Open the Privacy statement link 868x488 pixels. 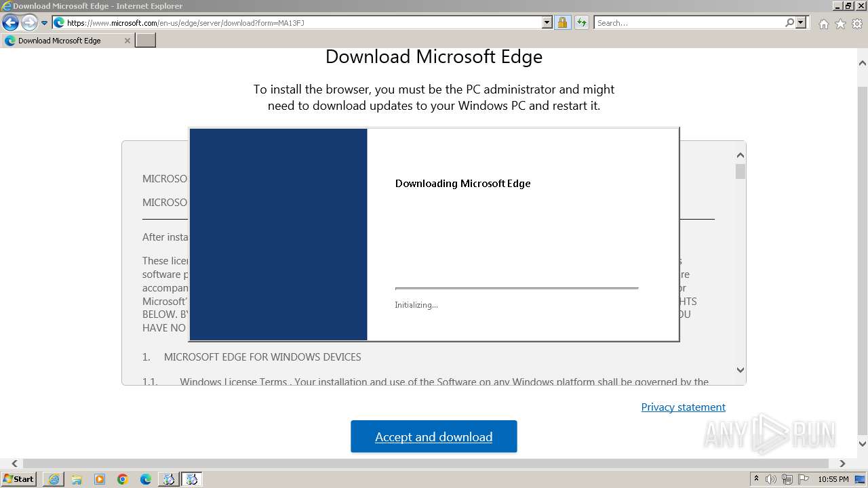(684, 407)
